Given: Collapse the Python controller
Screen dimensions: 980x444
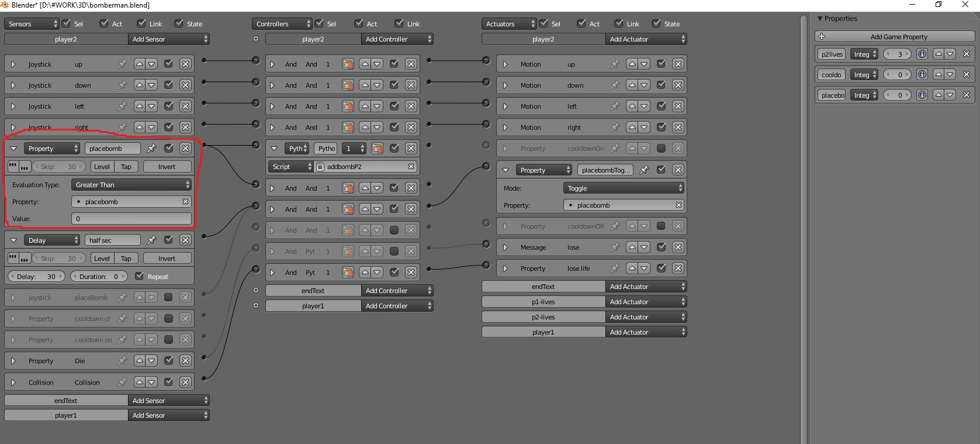Looking at the screenshot, I should pos(273,149).
